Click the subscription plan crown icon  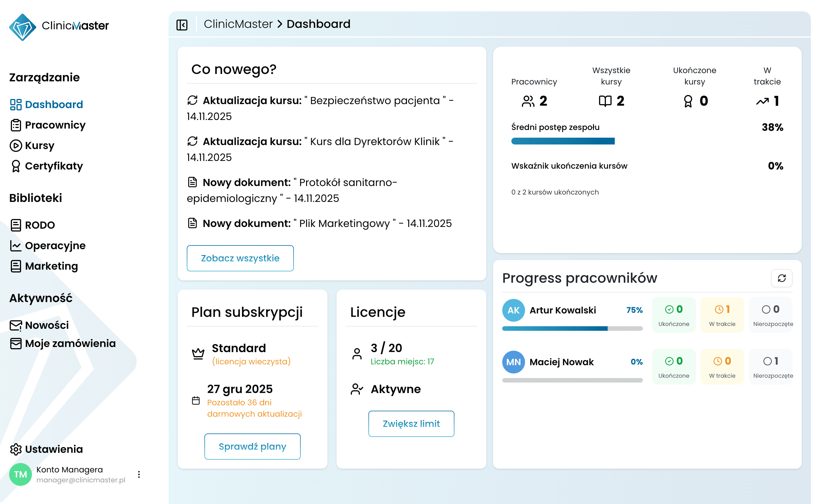click(198, 353)
